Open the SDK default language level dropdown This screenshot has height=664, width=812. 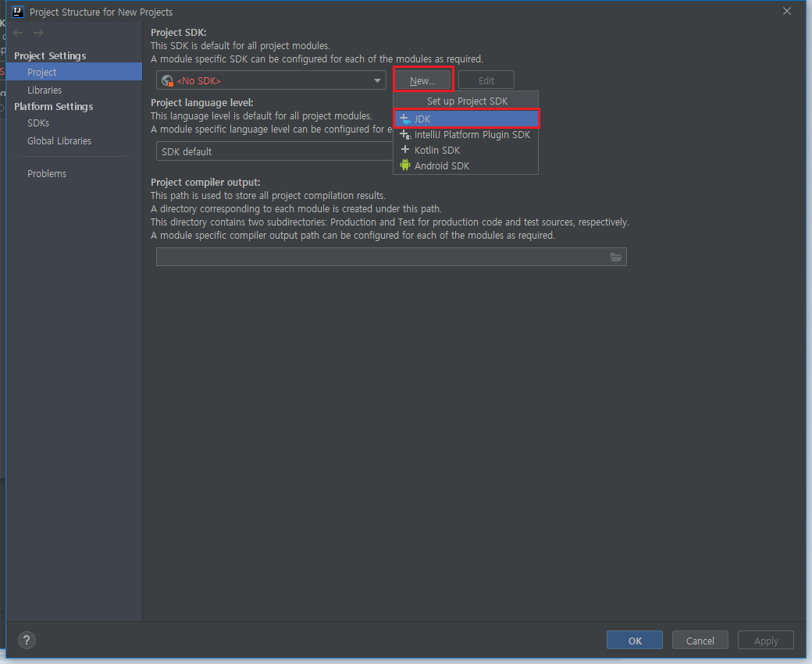pos(275,151)
